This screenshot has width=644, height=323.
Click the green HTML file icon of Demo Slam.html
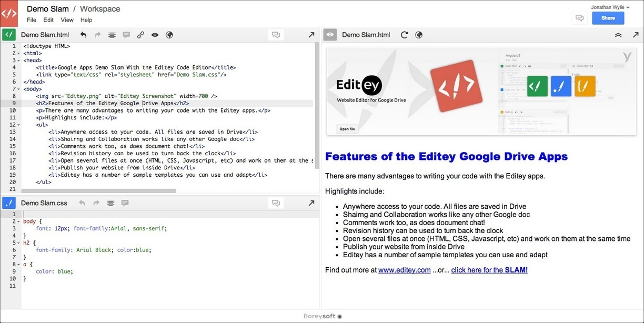click(x=9, y=35)
